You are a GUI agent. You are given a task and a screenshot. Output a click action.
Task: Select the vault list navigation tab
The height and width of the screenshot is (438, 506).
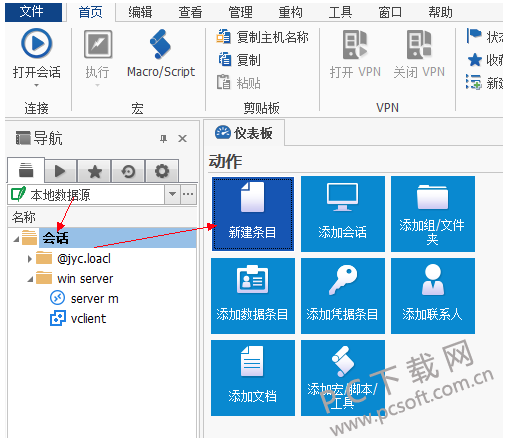pos(26,170)
